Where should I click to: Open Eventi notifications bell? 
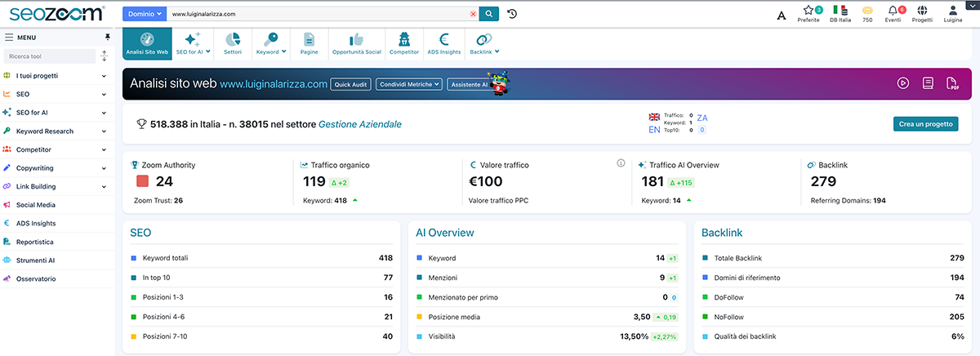coord(893,14)
